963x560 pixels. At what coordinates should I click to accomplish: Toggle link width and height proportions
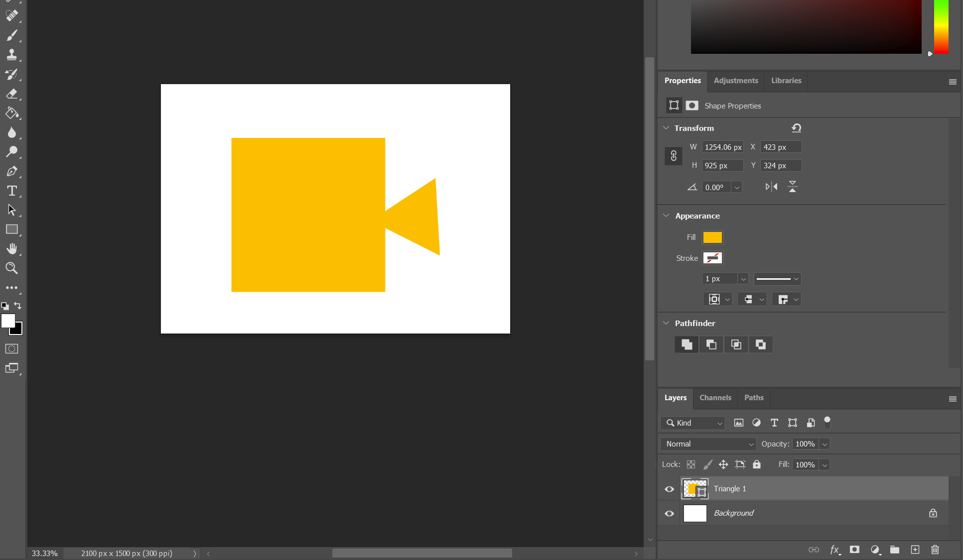click(674, 156)
